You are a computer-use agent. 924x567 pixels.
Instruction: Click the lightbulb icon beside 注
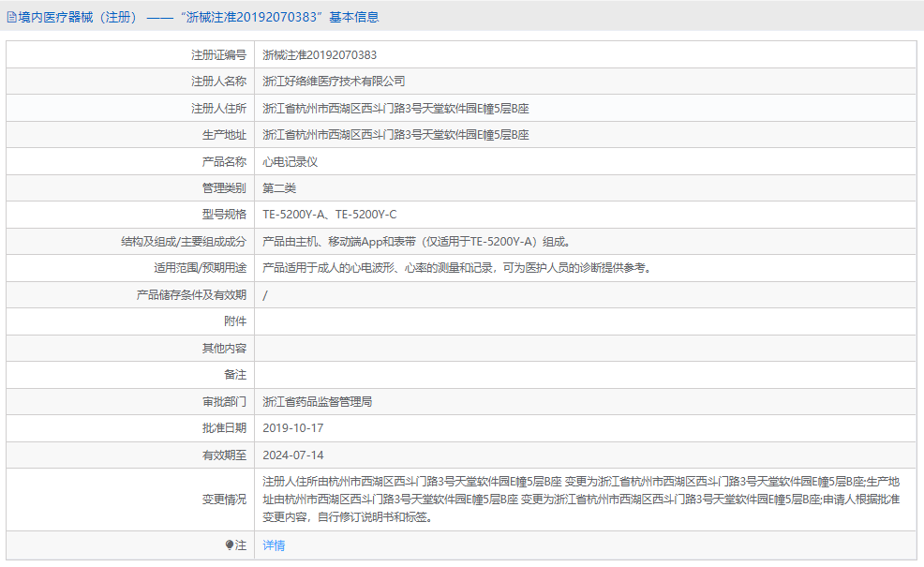coord(230,545)
